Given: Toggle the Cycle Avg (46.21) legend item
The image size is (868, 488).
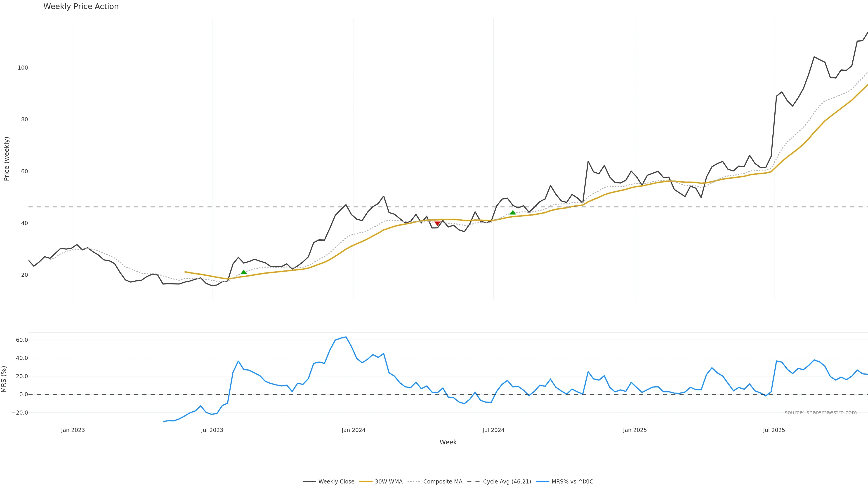Looking at the screenshot, I should pos(506,482).
